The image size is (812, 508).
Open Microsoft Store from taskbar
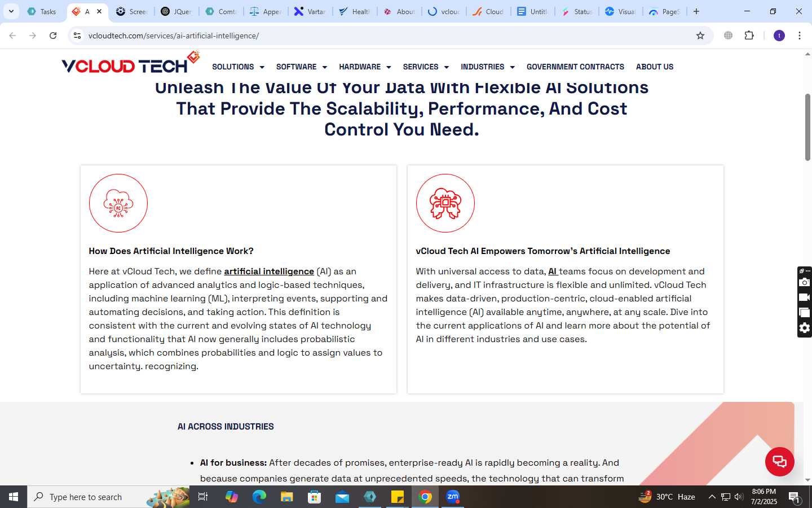point(314,497)
